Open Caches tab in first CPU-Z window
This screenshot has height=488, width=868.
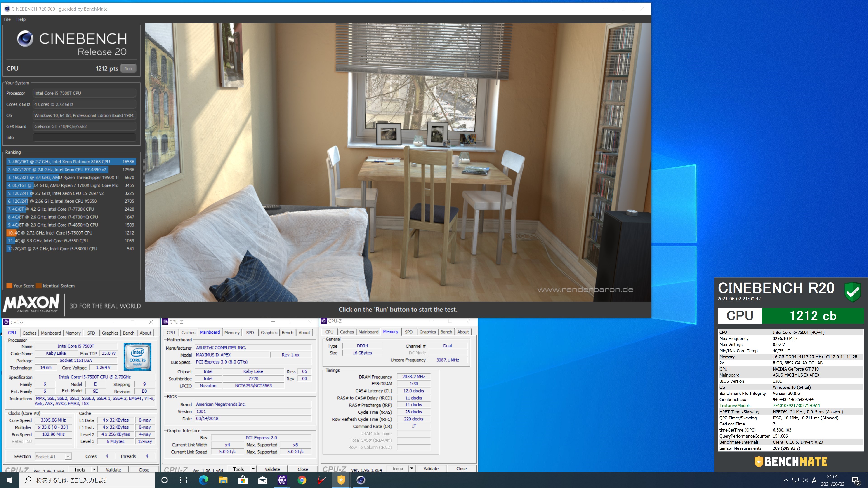29,333
